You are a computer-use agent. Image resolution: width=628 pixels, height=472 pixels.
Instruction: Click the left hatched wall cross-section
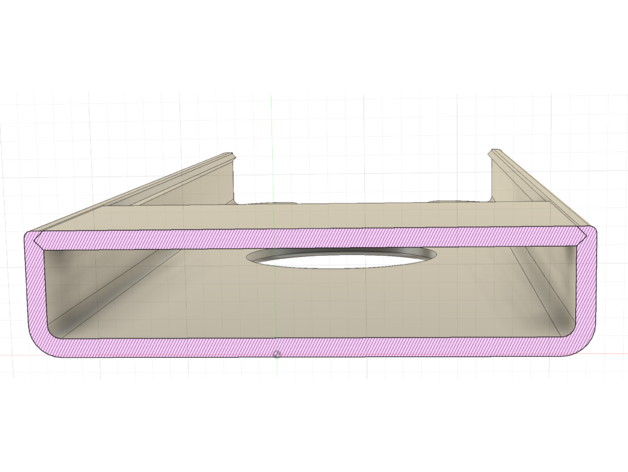32,290
